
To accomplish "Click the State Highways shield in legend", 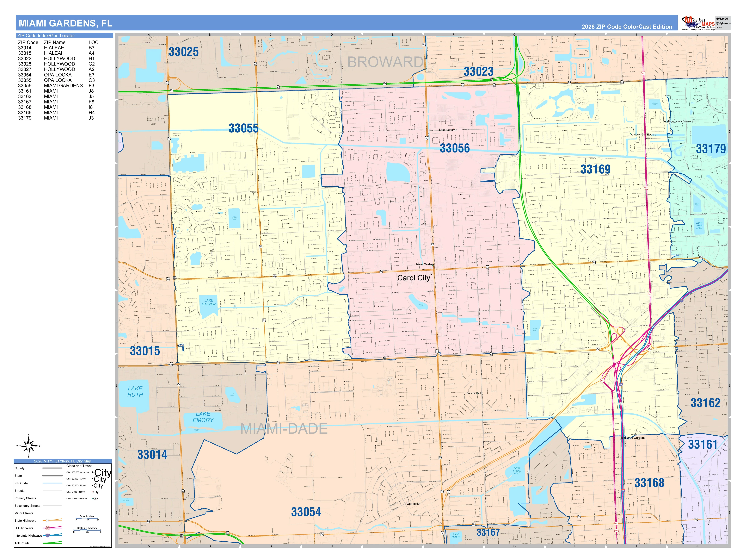I will 47,521.
